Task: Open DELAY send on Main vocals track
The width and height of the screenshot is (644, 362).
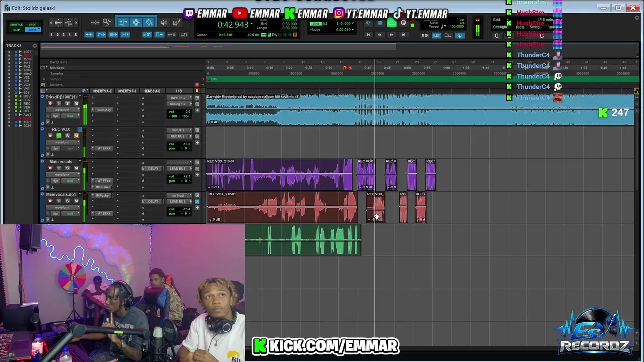Action: 153,168
